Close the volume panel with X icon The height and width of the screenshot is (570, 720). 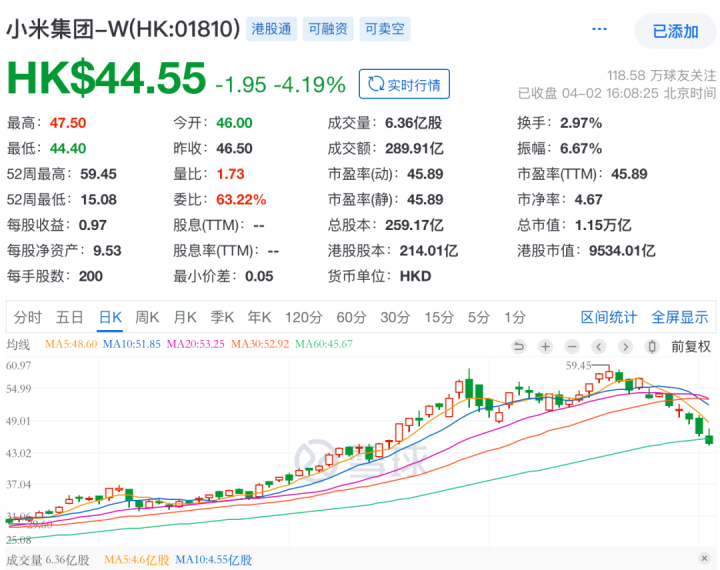[x=704, y=559]
